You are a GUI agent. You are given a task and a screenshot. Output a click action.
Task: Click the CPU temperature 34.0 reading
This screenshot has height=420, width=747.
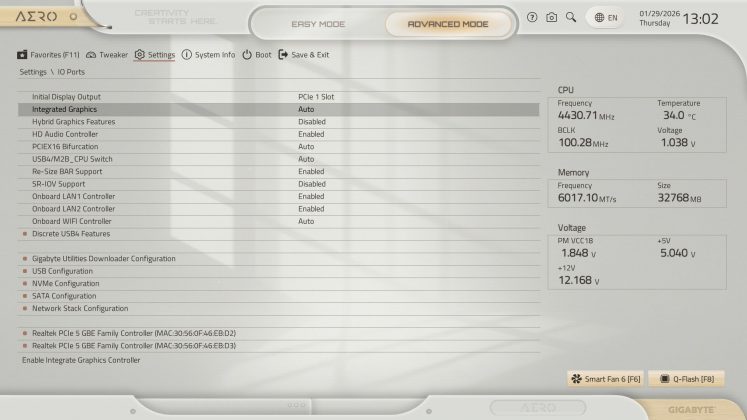679,115
